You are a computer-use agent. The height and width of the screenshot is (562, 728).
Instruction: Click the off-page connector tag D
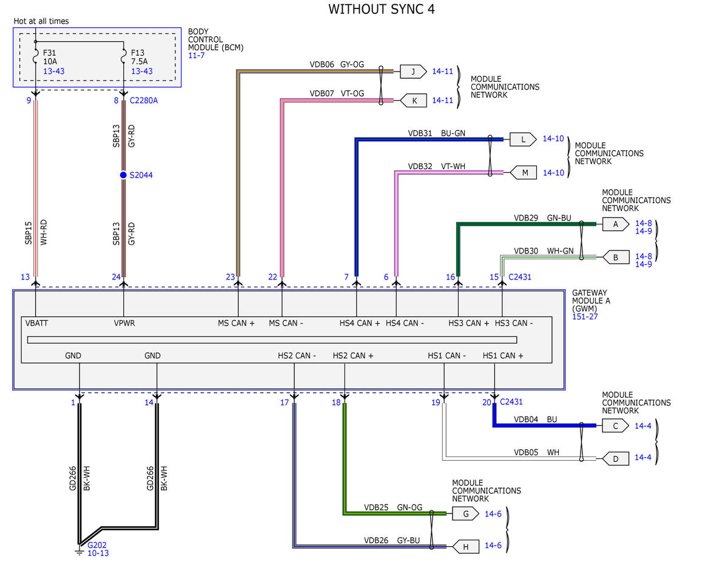click(x=615, y=459)
